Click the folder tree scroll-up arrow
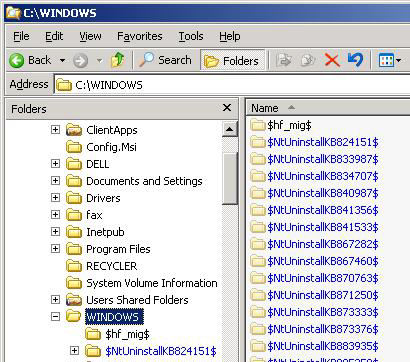410x362 pixels. click(230, 129)
